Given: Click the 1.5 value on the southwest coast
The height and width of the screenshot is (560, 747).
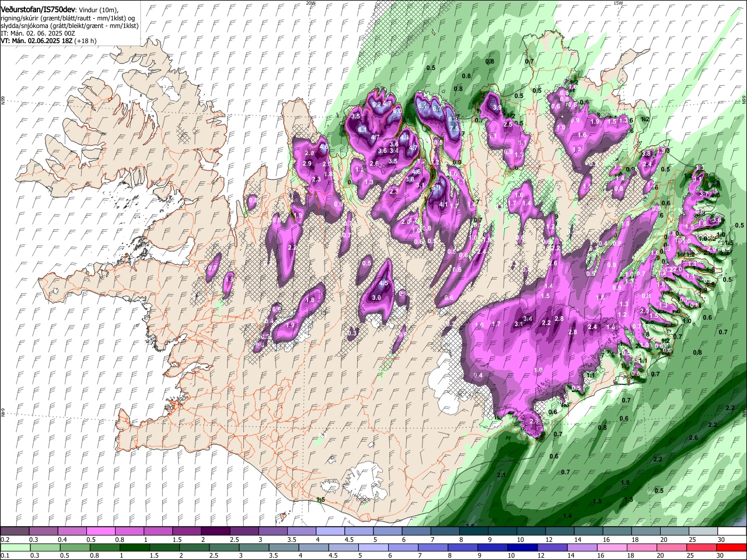Looking at the screenshot, I should [320, 500].
